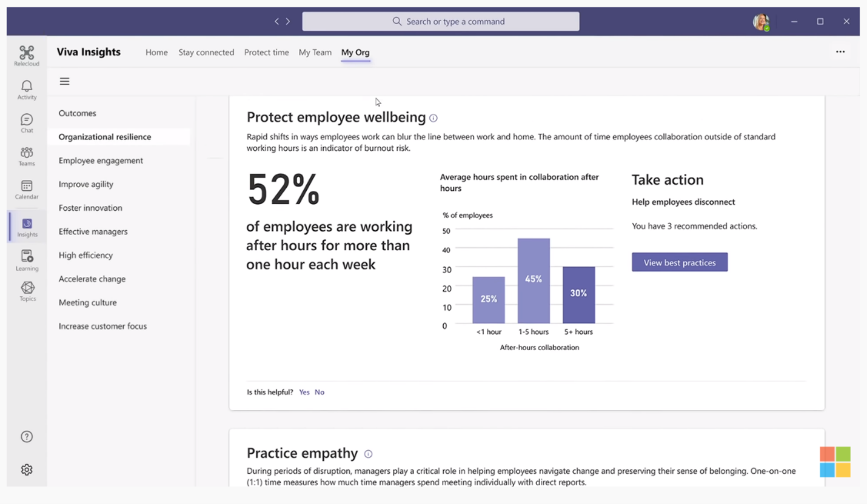Open the Settings gear icon

(27, 469)
